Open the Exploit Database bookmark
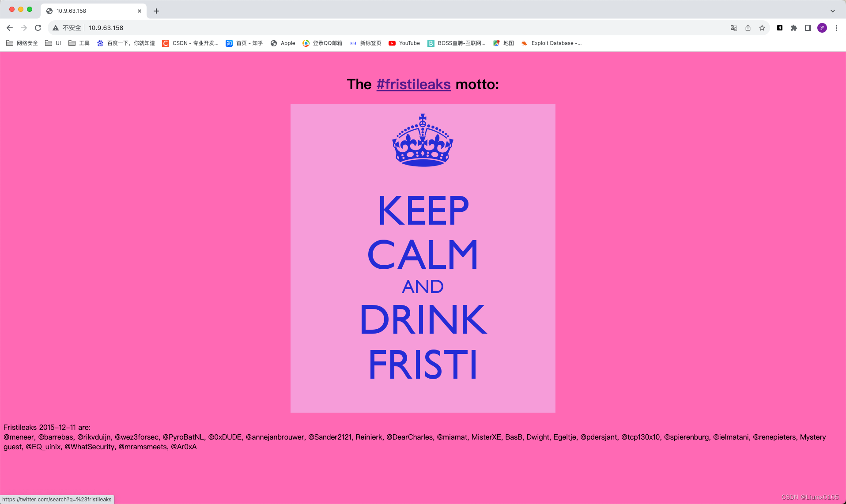846x504 pixels. (x=551, y=43)
